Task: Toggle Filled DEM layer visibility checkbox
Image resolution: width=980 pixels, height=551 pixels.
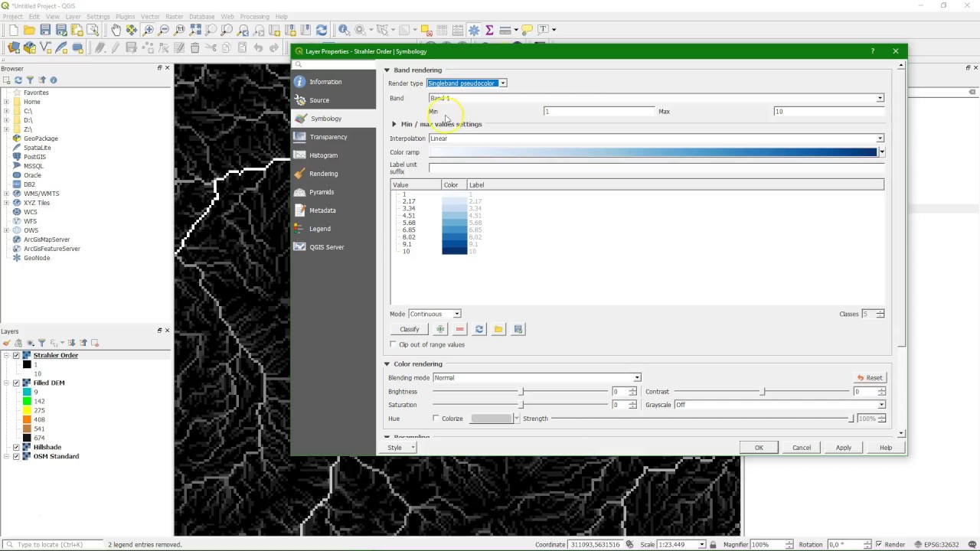Action: 16,383
